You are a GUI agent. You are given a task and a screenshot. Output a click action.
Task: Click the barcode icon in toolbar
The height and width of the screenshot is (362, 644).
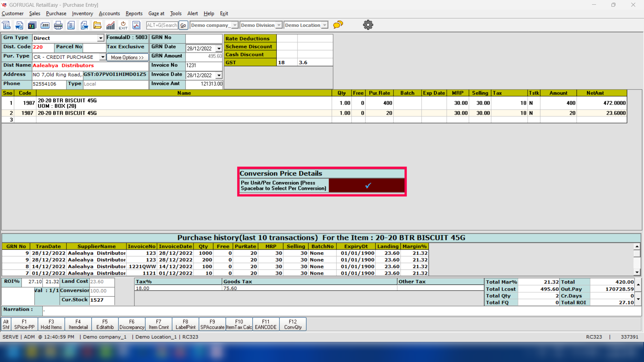pos(45,25)
